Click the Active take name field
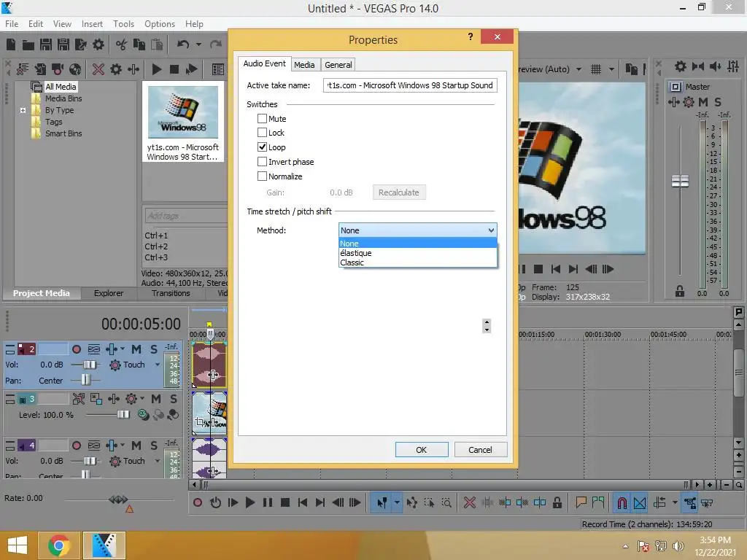 pos(410,86)
